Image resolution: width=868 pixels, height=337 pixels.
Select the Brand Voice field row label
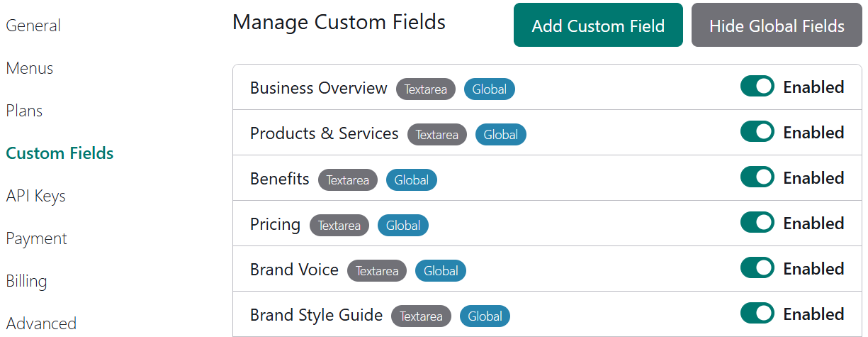294,270
